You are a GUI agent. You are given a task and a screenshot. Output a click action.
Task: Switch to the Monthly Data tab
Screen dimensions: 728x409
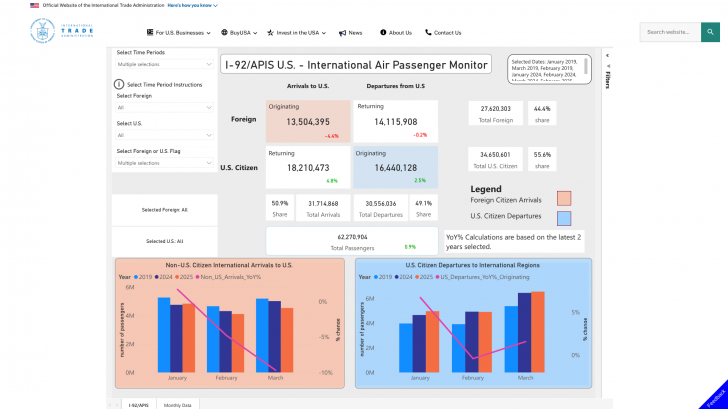[178, 404]
